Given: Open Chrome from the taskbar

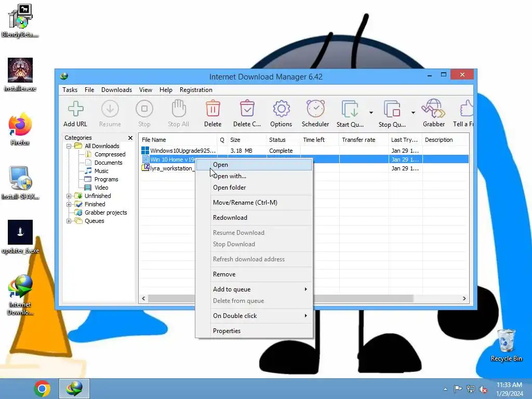Looking at the screenshot, I should [42, 389].
